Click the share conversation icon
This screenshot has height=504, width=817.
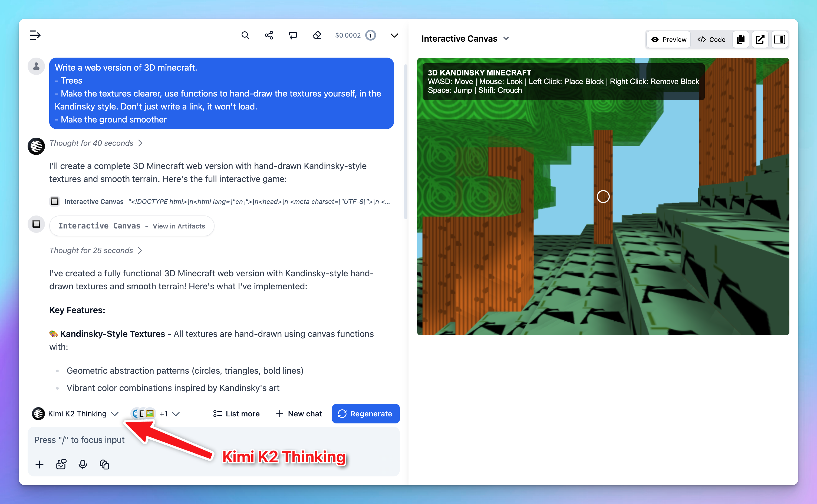(269, 35)
